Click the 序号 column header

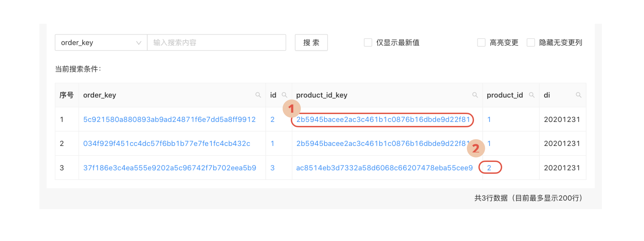pos(67,95)
